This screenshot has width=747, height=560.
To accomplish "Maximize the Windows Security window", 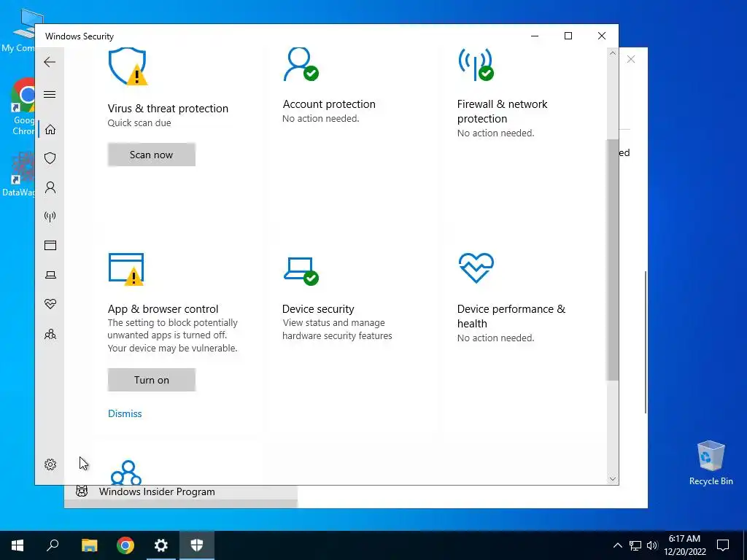I will [x=568, y=36].
